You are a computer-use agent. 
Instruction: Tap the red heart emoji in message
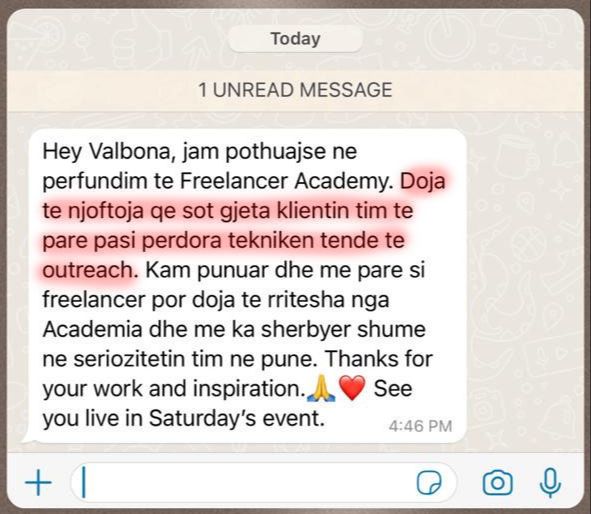pos(352,389)
